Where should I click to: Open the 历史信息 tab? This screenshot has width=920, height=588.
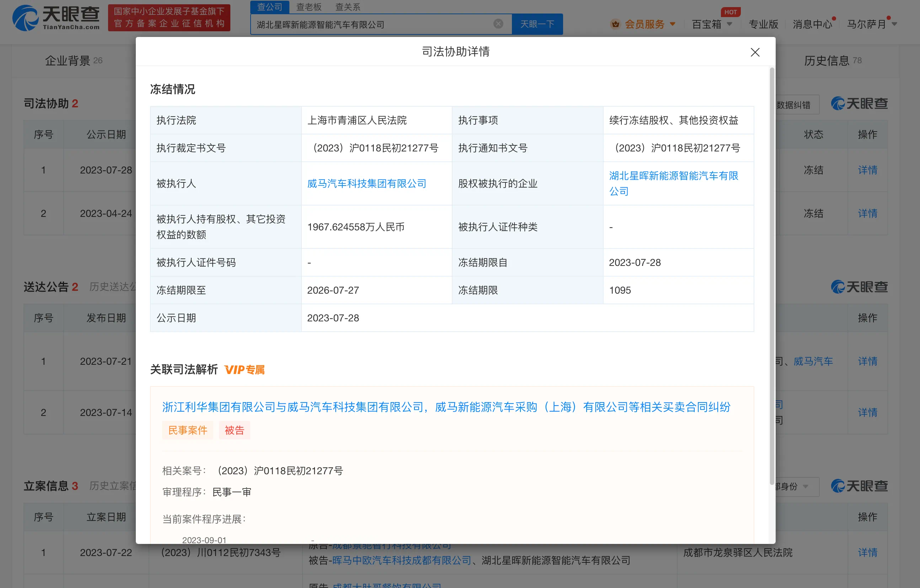833,60
